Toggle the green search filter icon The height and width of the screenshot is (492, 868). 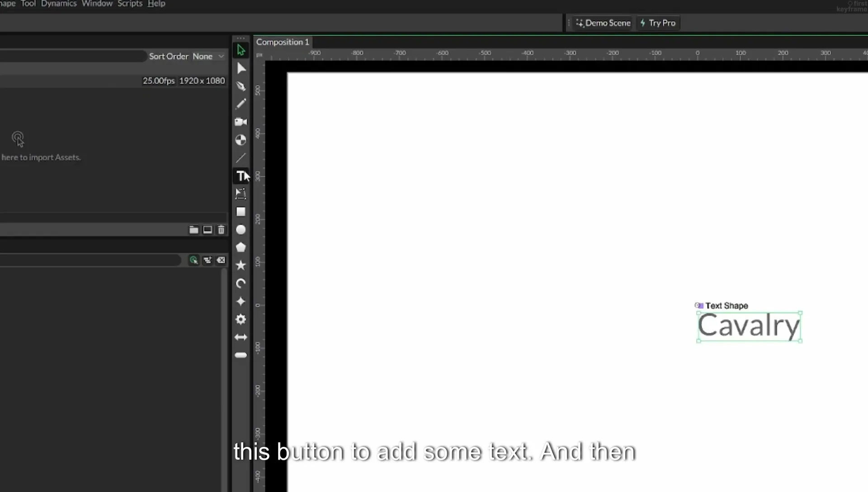(x=194, y=260)
